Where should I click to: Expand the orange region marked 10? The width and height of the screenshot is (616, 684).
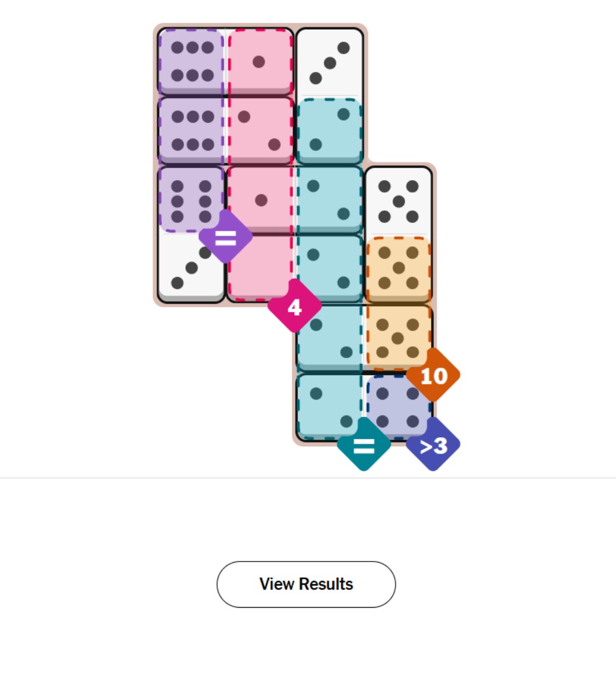(x=434, y=376)
